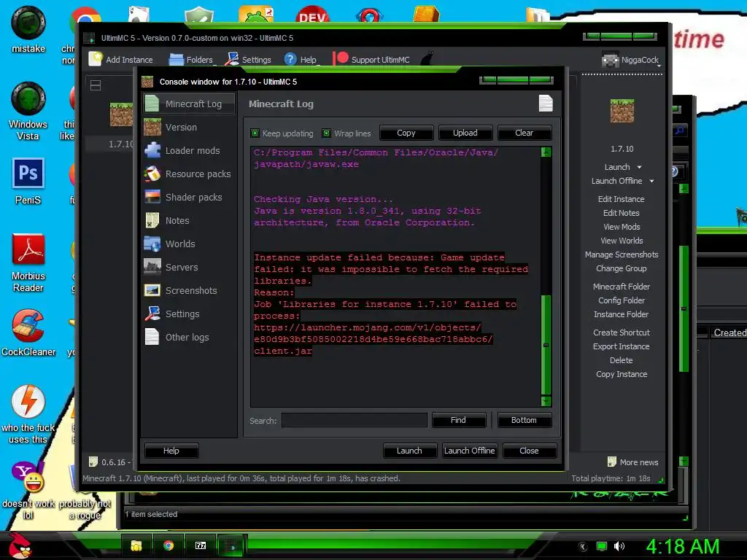This screenshot has width=747, height=560.
Task: Click Edit Notes in side panel
Action: tap(622, 213)
